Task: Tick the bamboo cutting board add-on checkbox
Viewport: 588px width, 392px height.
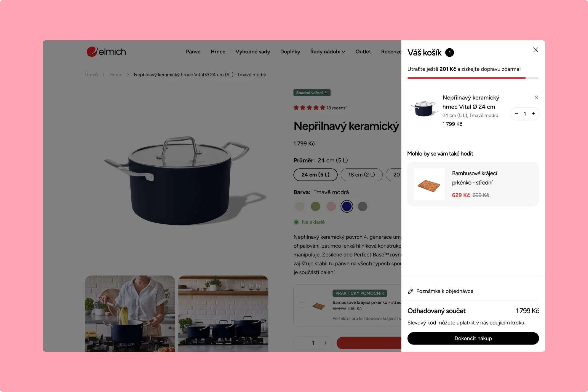Action: 301,305
